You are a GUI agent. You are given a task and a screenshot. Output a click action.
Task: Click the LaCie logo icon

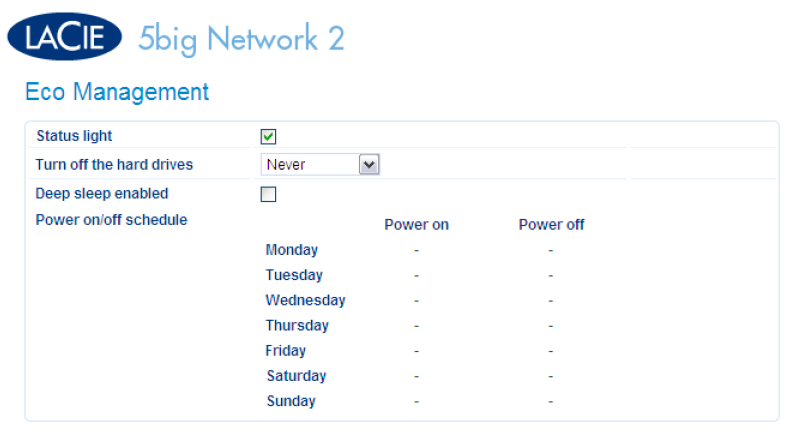[x=64, y=37]
